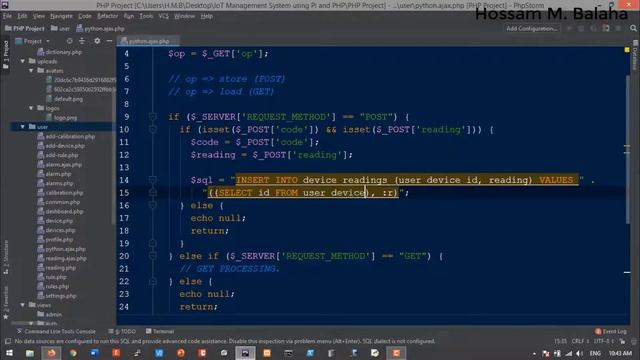Click the yellow inspection indicator in the editor
Screen dimensions: 640x360
coord(627,50)
